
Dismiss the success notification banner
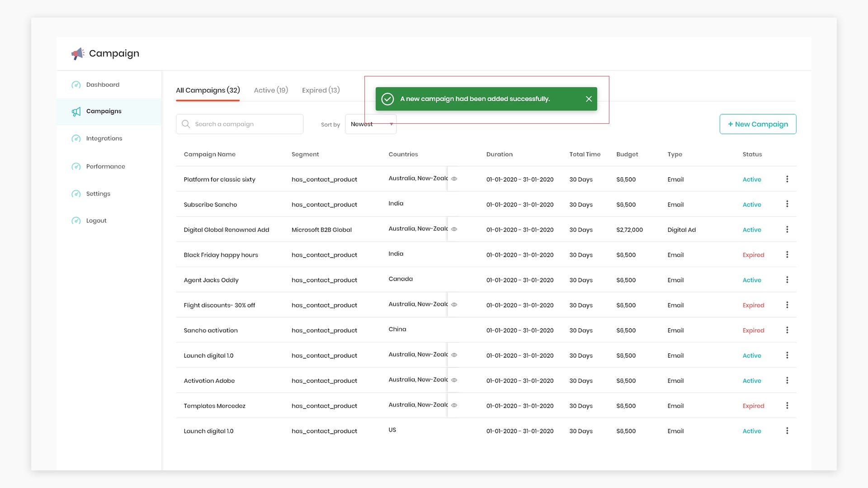(x=589, y=99)
